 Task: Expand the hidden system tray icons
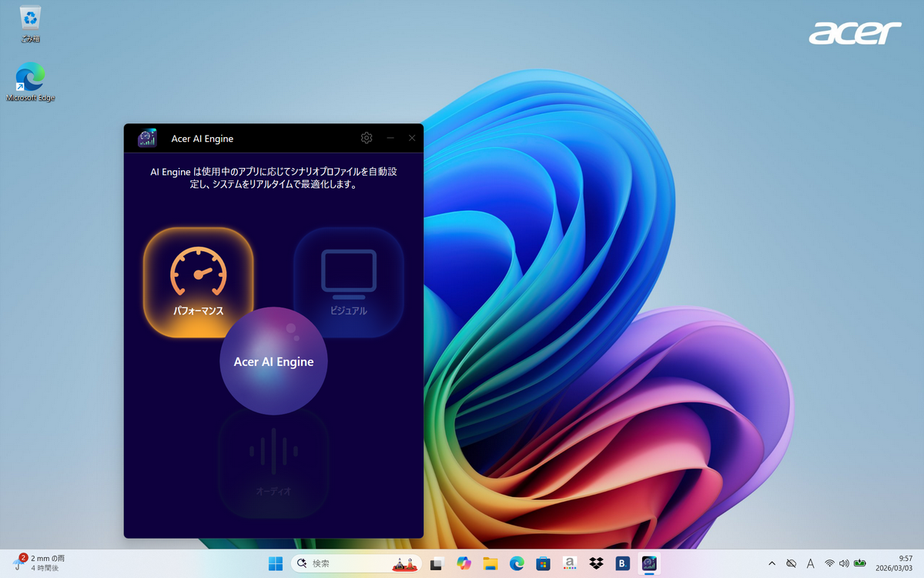tap(772, 563)
